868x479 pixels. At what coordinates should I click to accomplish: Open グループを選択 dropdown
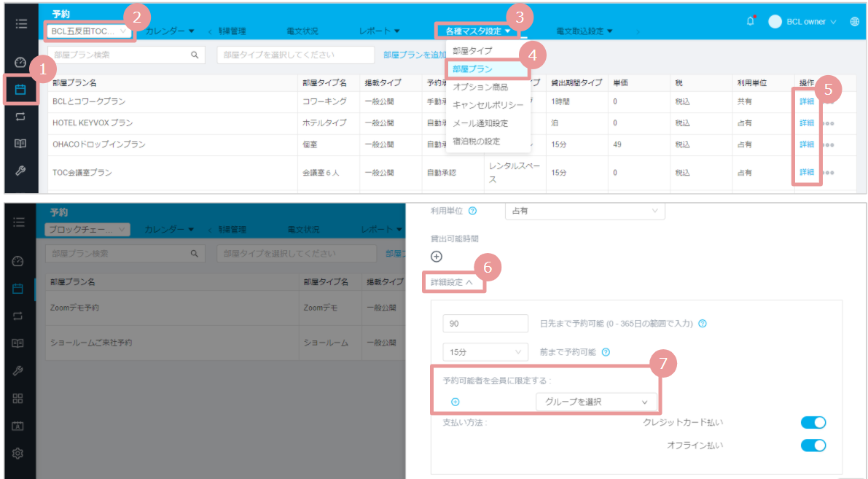pos(596,402)
